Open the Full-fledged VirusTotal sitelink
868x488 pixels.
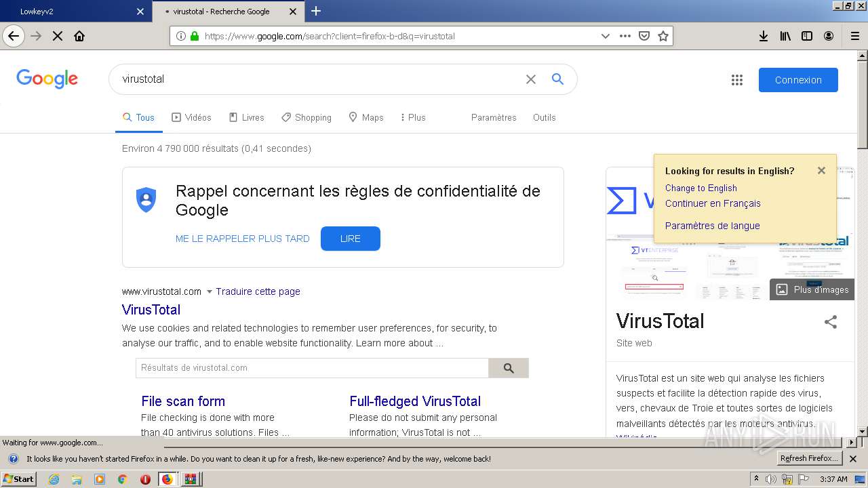coord(415,401)
